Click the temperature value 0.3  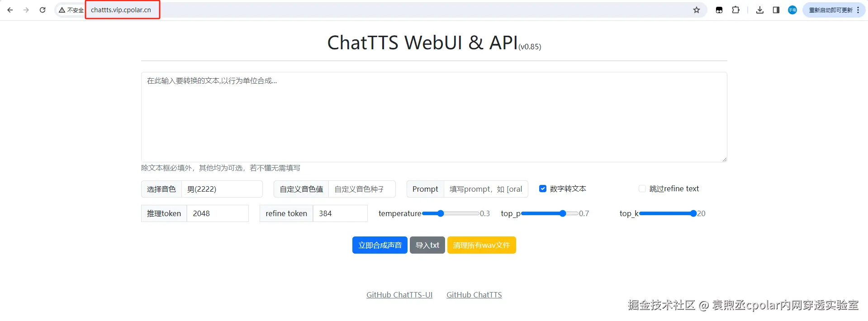click(485, 213)
